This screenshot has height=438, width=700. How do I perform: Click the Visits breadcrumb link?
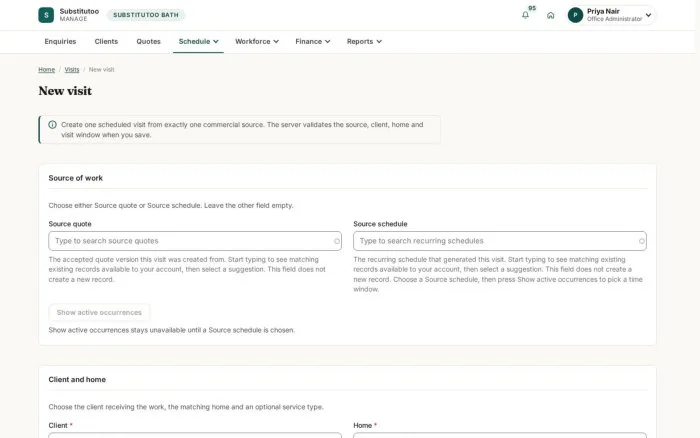click(72, 70)
